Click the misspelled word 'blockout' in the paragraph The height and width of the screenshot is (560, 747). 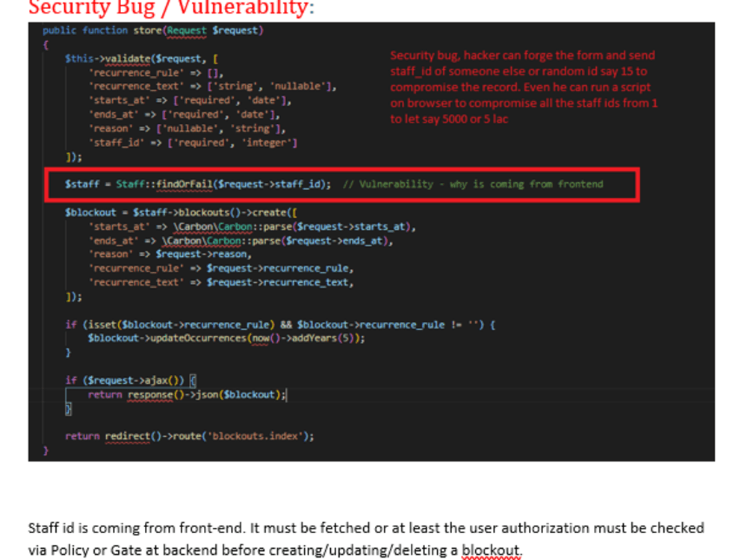pos(490,550)
